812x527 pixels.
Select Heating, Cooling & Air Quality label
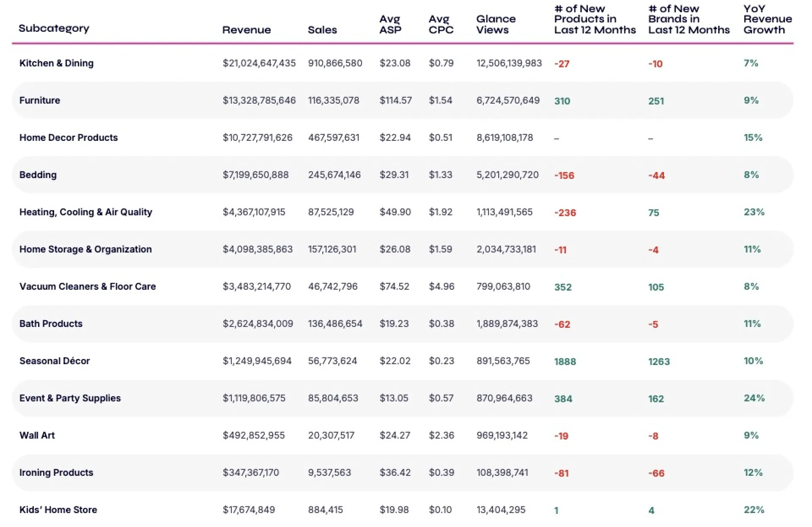(86, 212)
